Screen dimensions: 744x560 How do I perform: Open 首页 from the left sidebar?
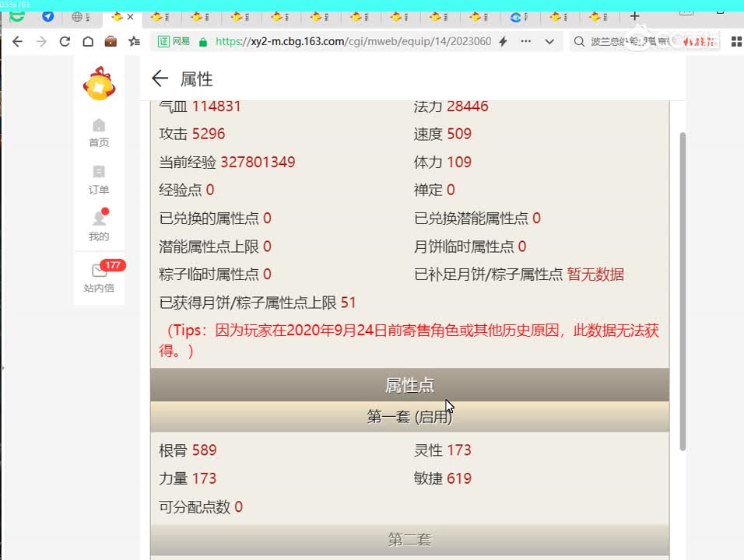[99, 133]
